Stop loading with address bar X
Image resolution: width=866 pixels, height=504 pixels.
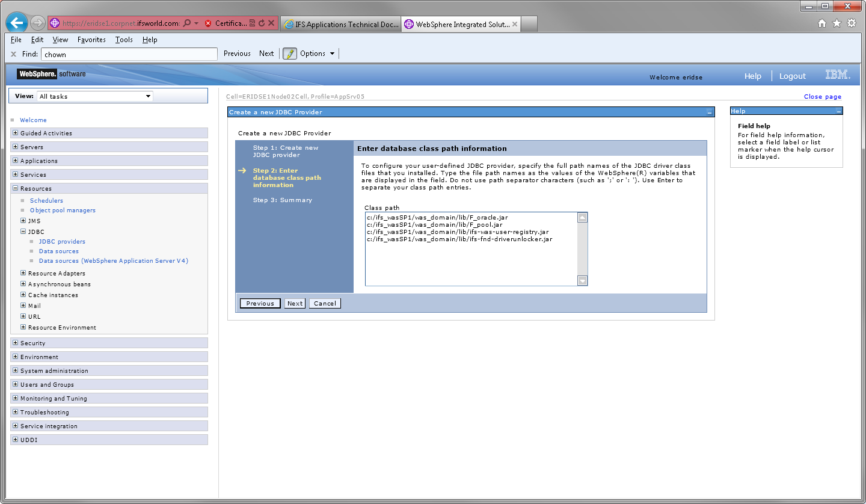271,23
